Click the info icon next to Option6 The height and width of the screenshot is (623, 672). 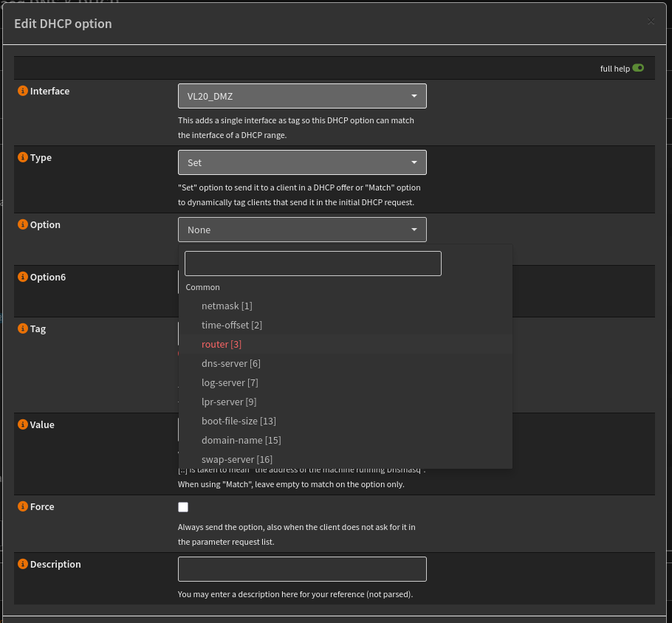[21, 277]
